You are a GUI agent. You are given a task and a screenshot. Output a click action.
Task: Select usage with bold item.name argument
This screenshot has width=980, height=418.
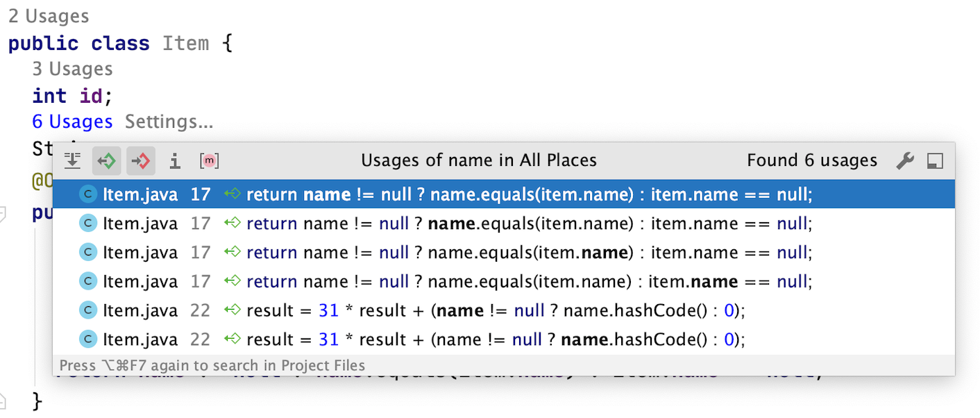click(504, 252)
